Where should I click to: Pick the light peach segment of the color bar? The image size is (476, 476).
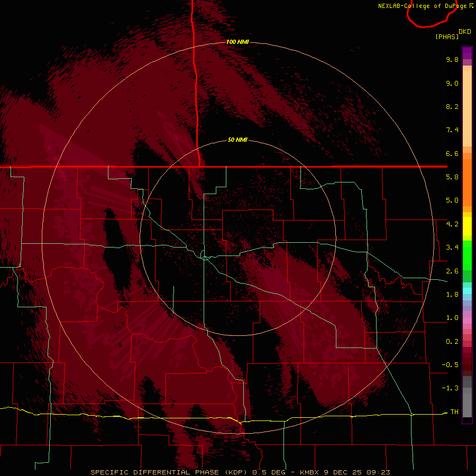[467, 108]
